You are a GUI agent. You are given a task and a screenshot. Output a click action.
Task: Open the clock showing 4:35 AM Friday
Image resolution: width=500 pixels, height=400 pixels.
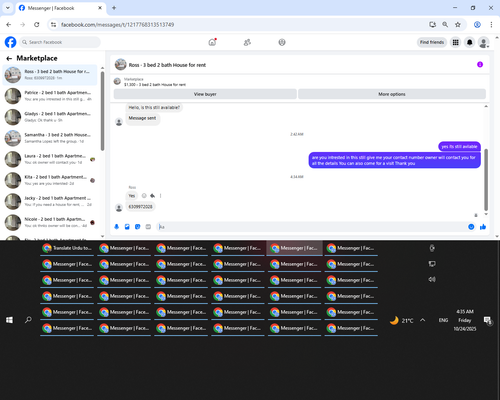point(465,320)
